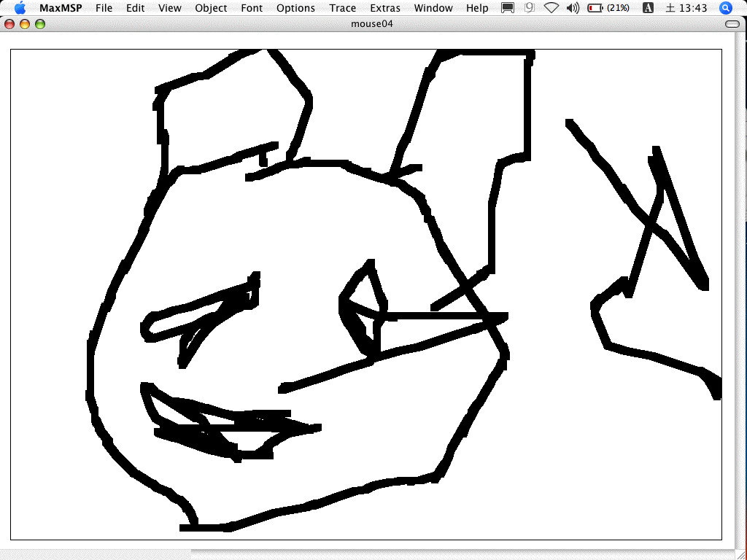Open the Options menu
The width and height of the screenshot is (747, 560).
(x=295, y=8)
